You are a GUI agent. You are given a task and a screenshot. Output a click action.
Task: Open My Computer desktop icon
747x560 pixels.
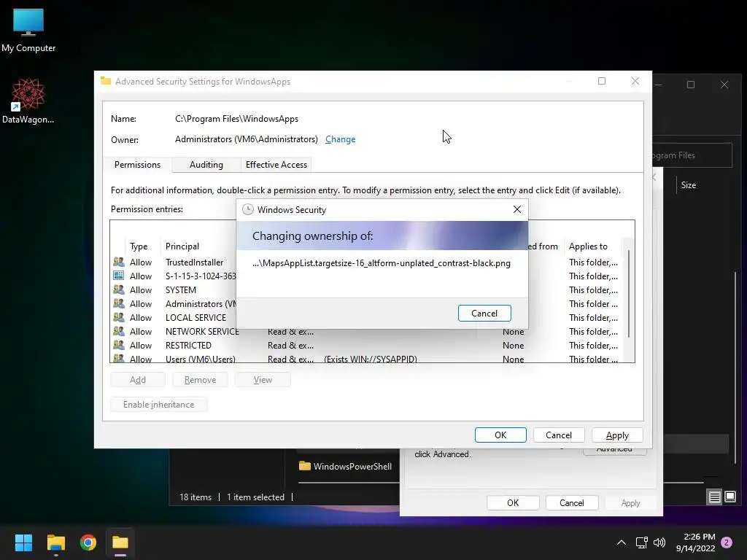pyautogui.click(x=28, y=30)
